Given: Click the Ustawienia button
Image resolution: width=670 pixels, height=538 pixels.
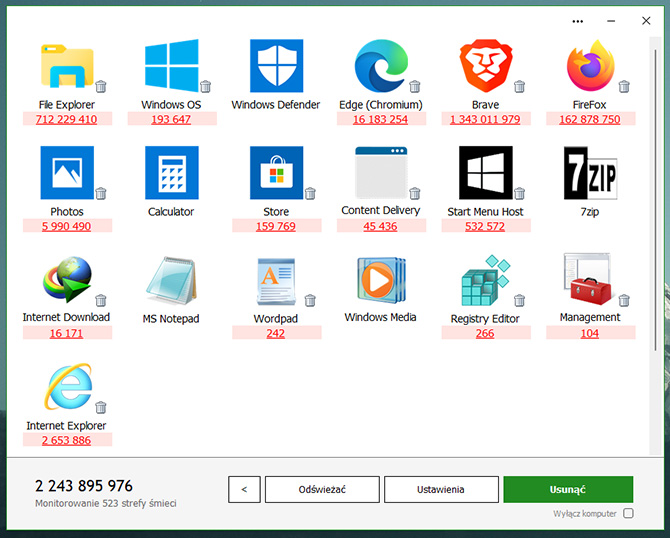Looking at the screenshot, I should (441, 489).
